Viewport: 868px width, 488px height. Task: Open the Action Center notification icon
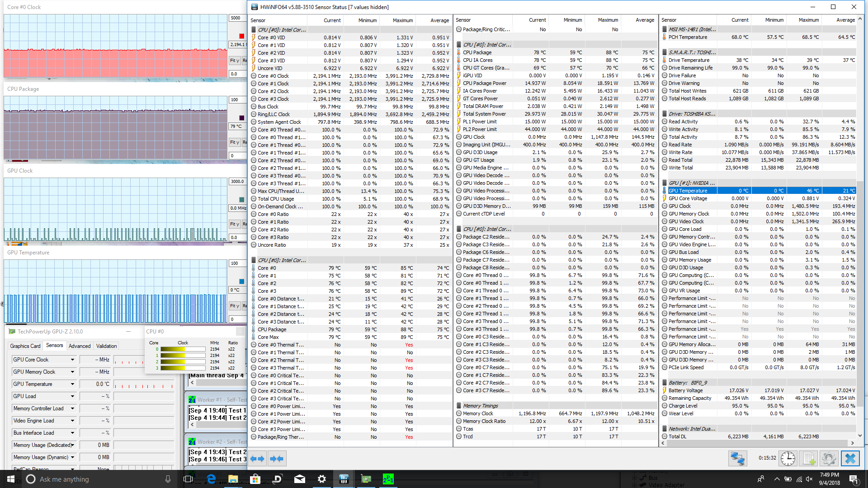pos(853,479)
